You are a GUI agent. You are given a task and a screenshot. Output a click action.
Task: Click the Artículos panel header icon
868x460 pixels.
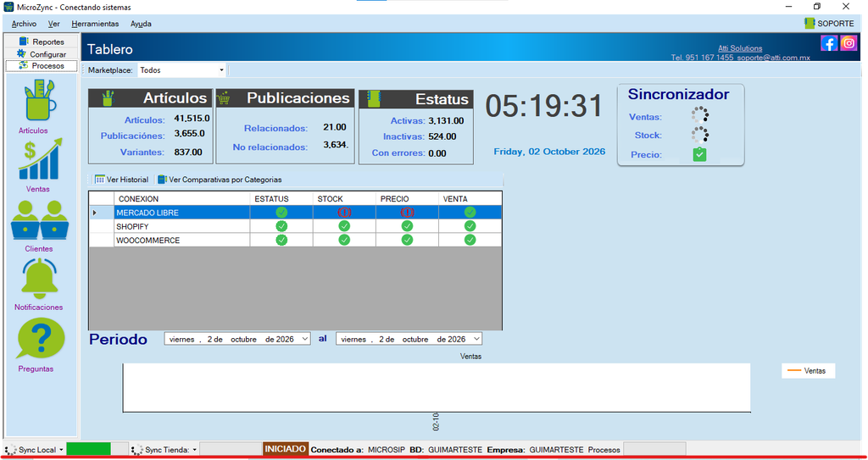[108, 98]
